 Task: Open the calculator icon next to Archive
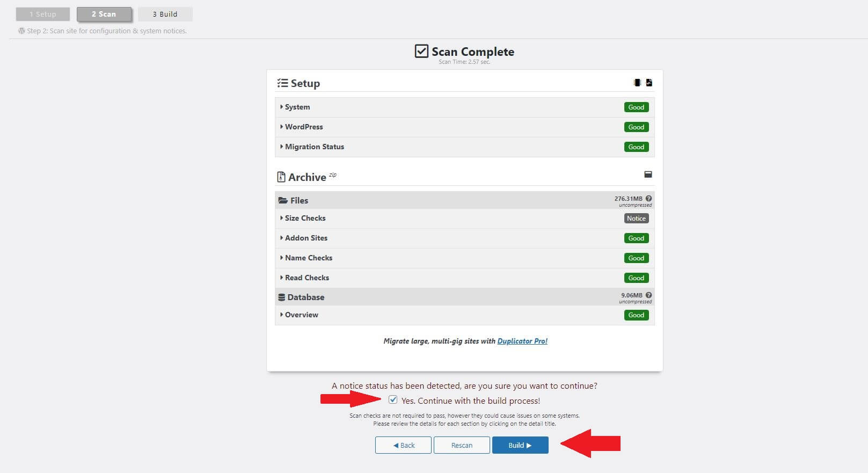(648, 174)
